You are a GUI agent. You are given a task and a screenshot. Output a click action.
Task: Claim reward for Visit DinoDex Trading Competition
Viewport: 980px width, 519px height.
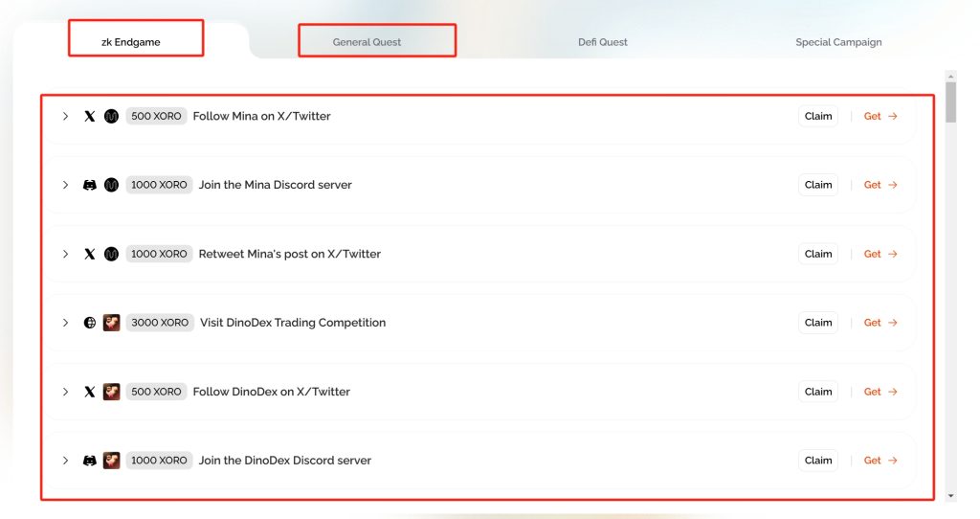pyautogui.click(x=818, y=323)
